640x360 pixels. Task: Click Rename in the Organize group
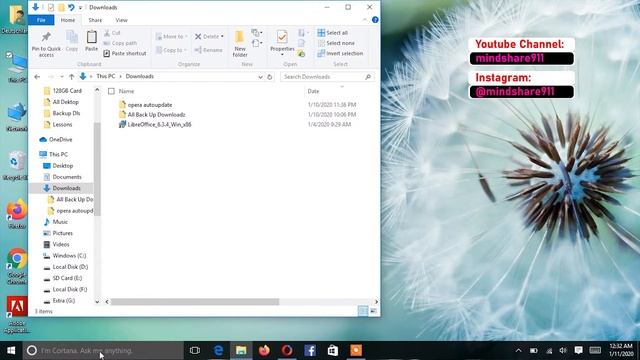pyautogui.click(x=209, y=50)
